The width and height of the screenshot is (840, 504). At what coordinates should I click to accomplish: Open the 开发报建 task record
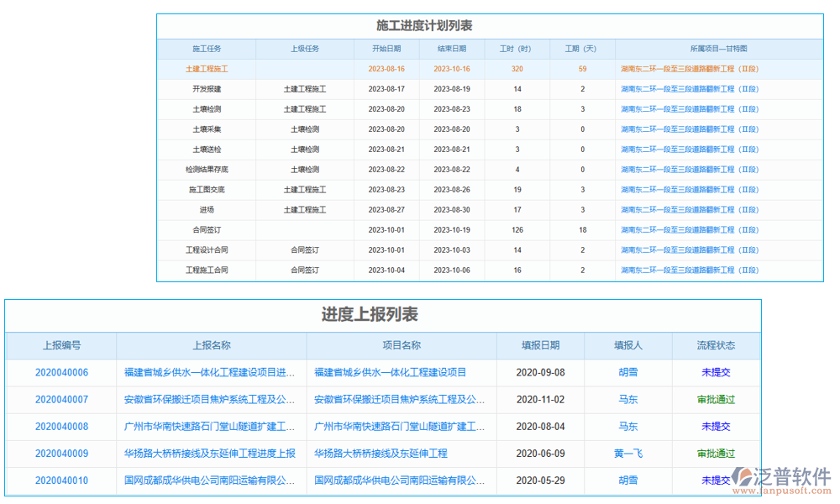pos(206,89)
